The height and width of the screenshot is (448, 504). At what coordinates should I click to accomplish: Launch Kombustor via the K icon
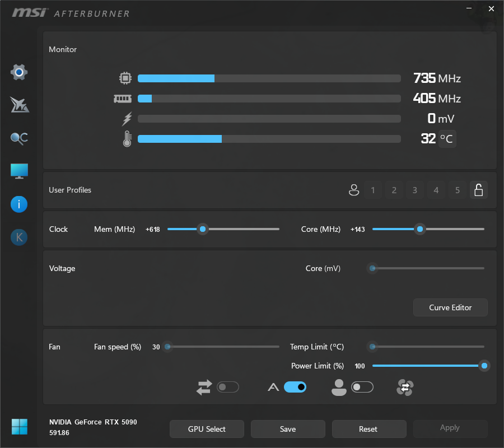tap(18, 237)
